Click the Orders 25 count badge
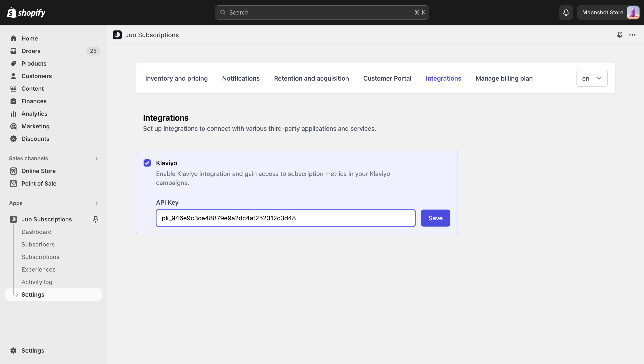Image resolution: width=644 pixels, height=364 pixels. pos(93,51)
